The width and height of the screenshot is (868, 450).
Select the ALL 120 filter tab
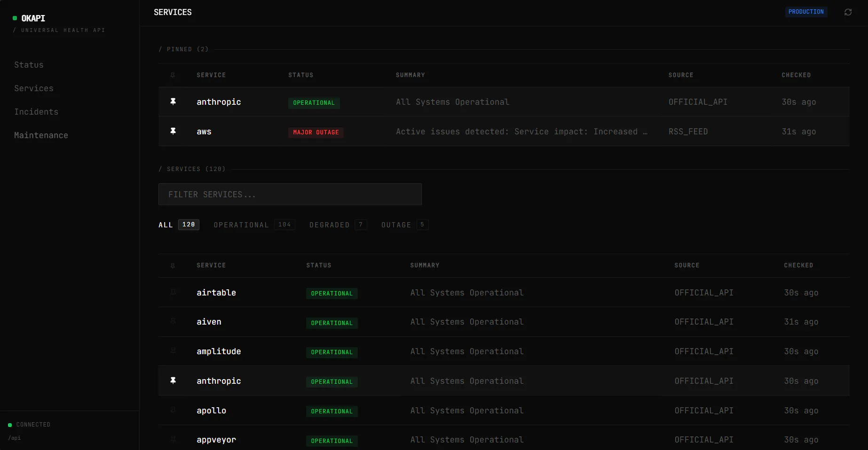pyautogui.click(x=179, y=225)
